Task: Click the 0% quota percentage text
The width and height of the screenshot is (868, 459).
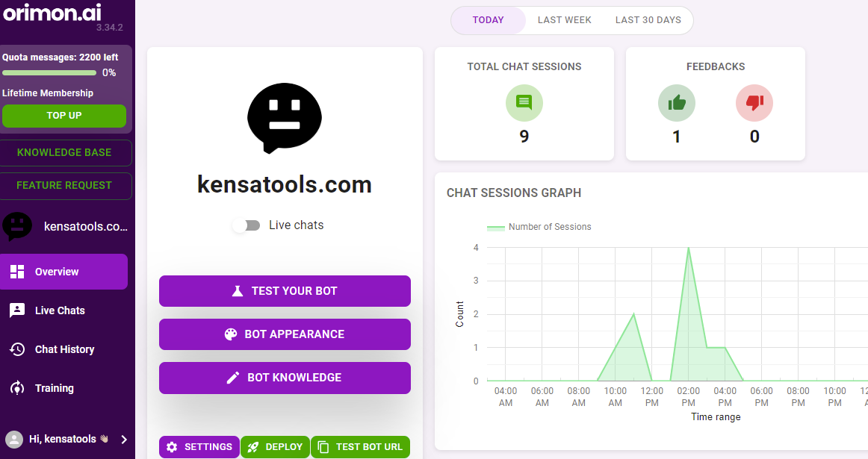Action: point(109,72)
